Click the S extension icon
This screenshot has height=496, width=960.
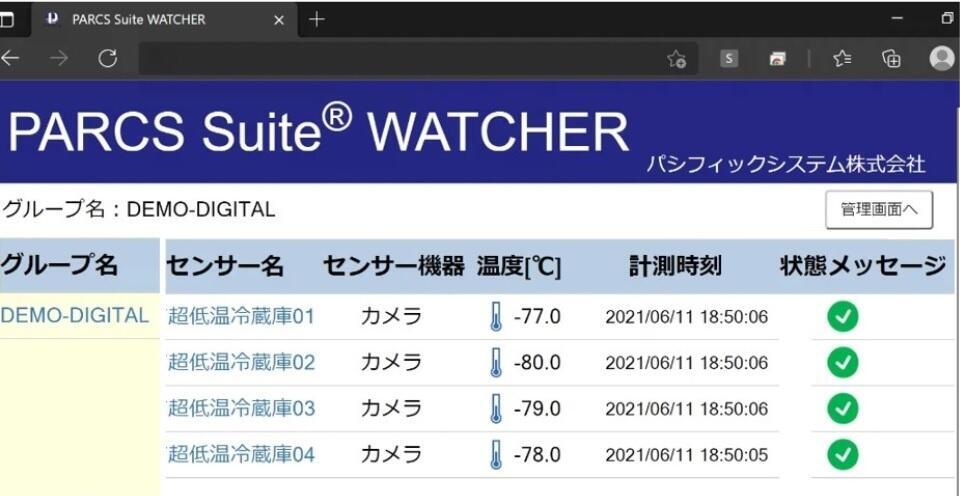tap(729, 59)
